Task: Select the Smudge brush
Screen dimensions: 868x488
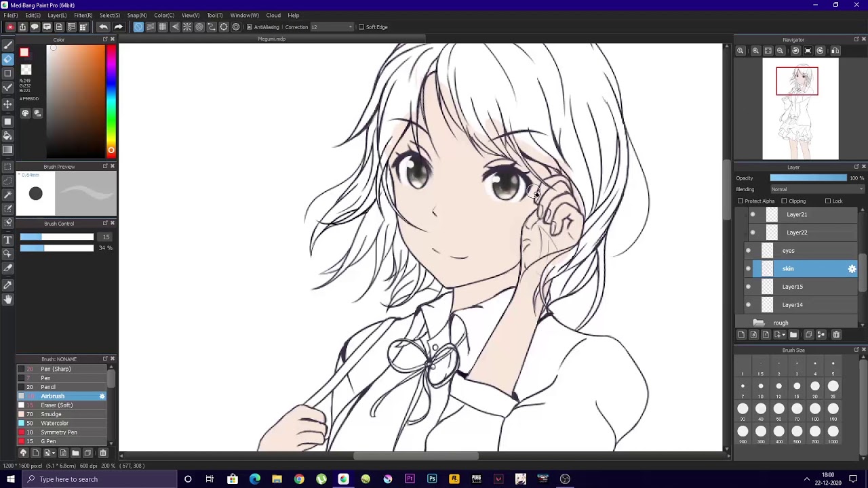Action: [x=62, y=414]
